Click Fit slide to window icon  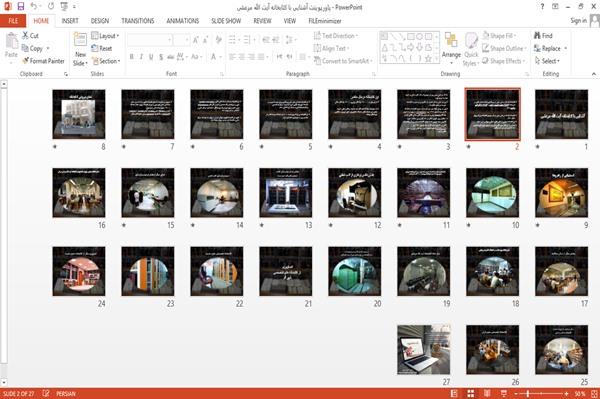tap(594, 393)
